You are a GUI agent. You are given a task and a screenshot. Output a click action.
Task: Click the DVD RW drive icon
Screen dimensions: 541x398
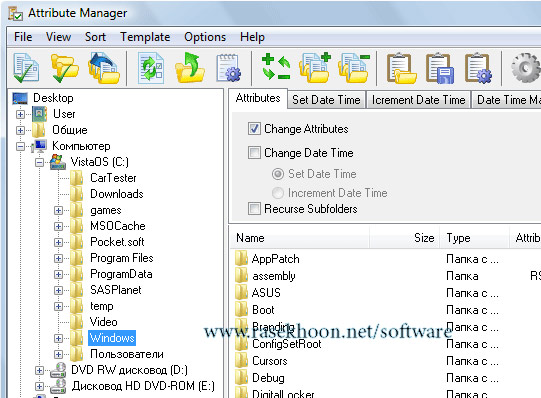tap(58, 370)
